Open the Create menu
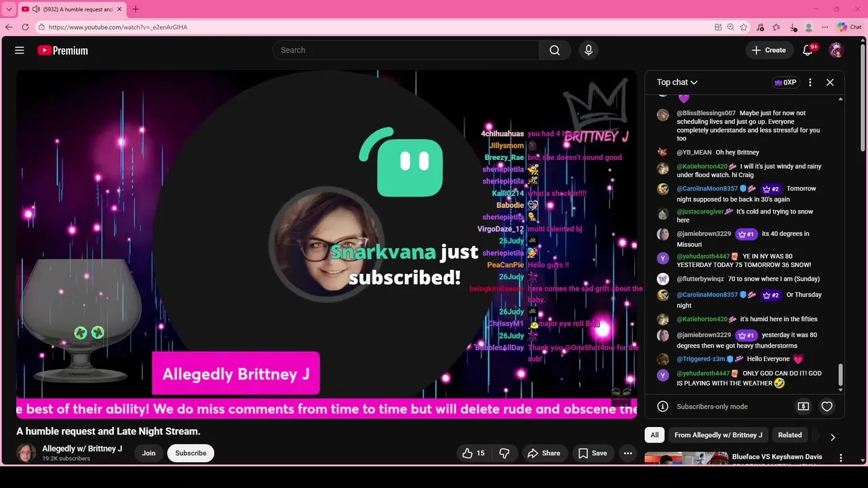This screenshot has height=488, width=868. [x=768, y=50]
